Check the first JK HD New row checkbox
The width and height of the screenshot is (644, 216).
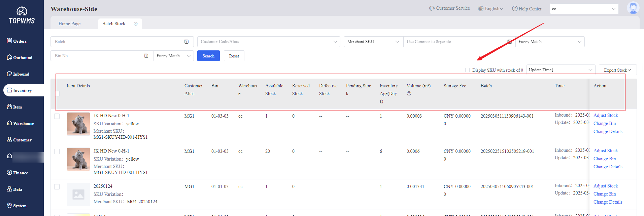57,116
